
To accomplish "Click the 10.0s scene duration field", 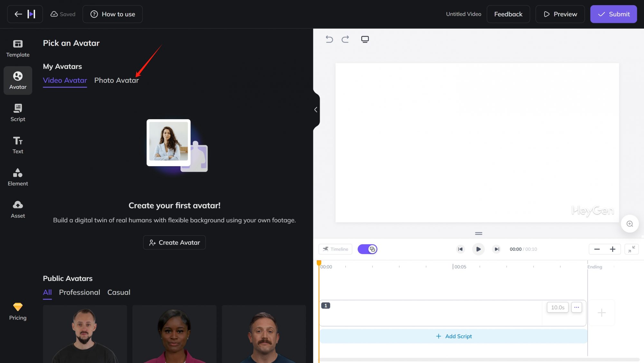I will click(557, 307).
